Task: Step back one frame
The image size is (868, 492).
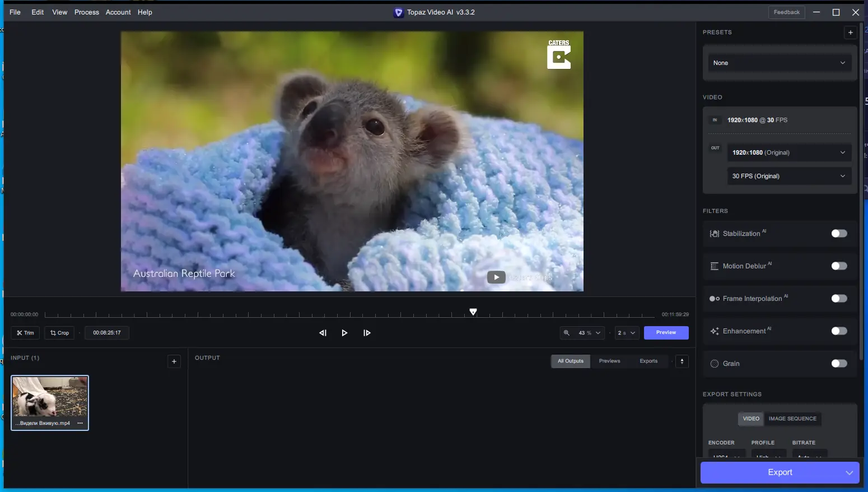Action: coord(323,333)
